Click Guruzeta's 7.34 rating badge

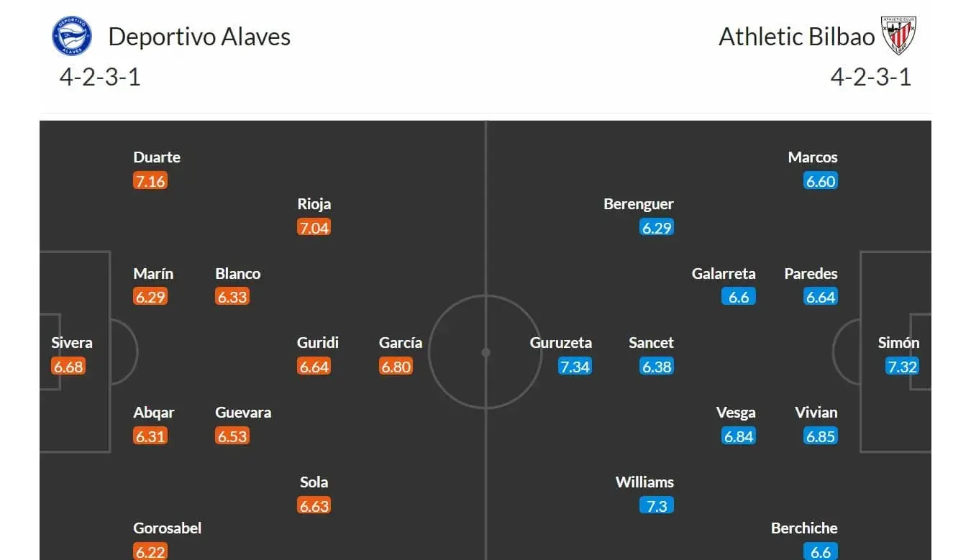tap(575, 367)
